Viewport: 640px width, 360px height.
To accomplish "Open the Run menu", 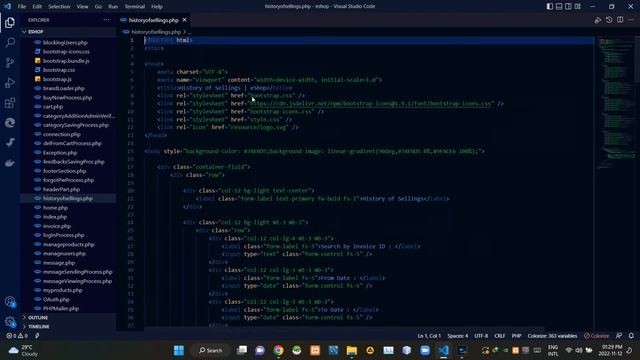I will pos(113,7).
